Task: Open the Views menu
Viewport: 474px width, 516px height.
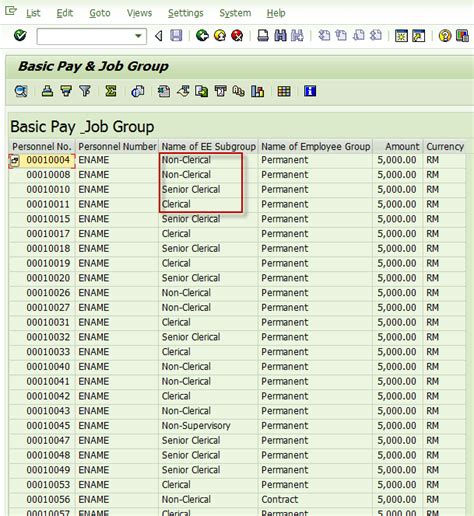Action: click(x=139, y=13)
